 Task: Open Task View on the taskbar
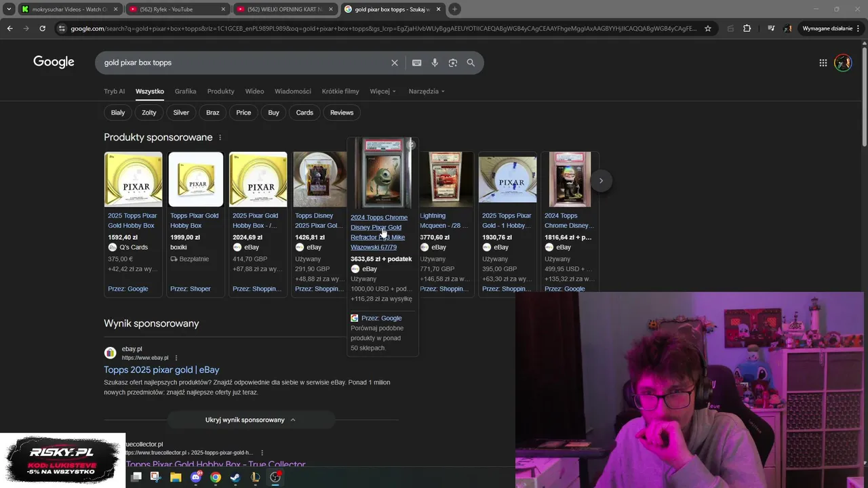click(x=136, y=477)
